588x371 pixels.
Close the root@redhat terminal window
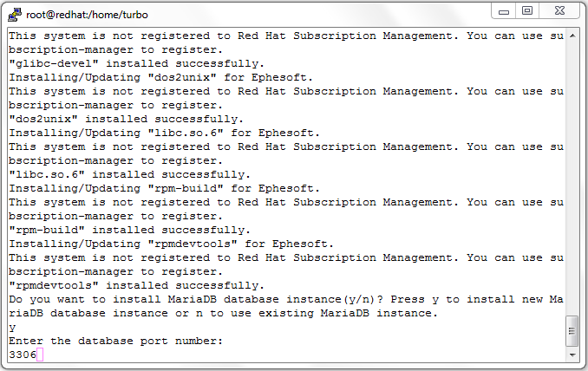point(559,11)
